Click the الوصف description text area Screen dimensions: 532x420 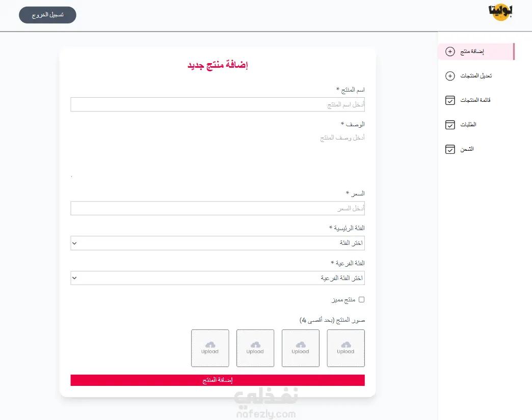218,153
